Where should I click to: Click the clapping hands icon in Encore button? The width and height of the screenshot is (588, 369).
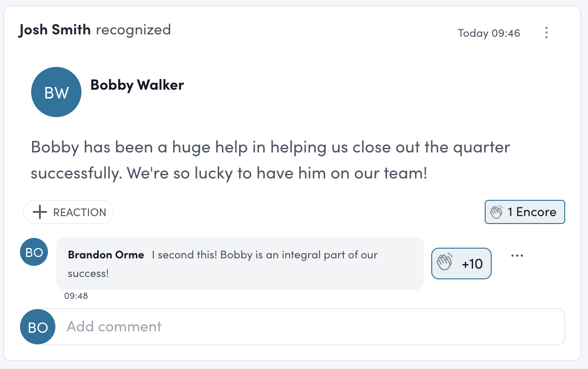click(497, 212)
